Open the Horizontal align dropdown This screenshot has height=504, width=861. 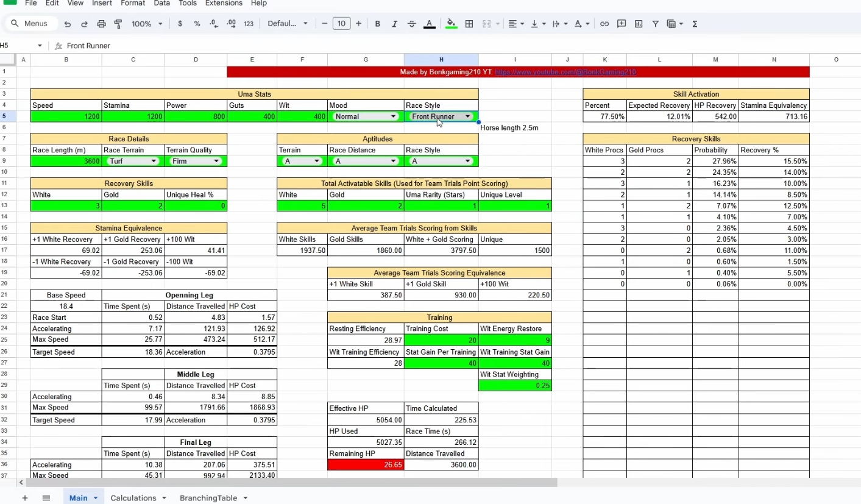click(x=517, y=24)
